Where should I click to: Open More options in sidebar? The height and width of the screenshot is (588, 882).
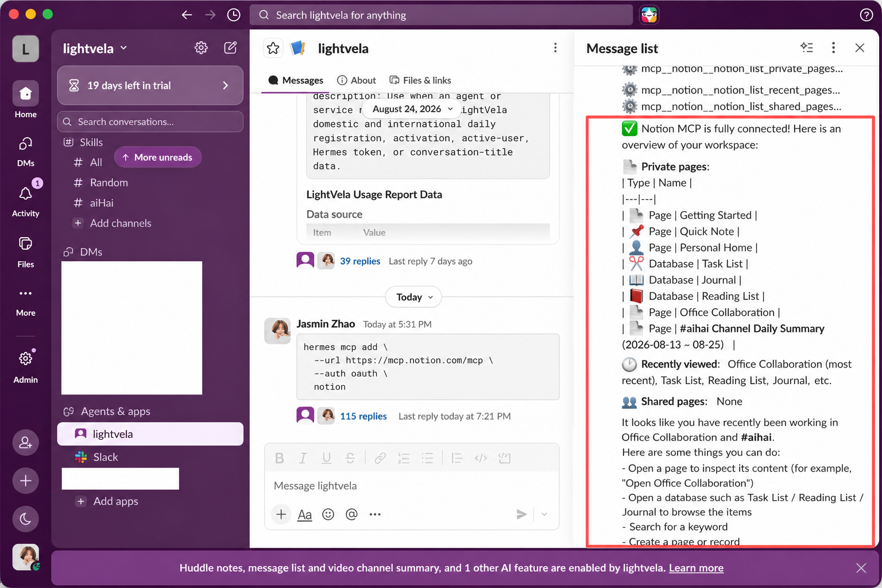tap(26, 301)
